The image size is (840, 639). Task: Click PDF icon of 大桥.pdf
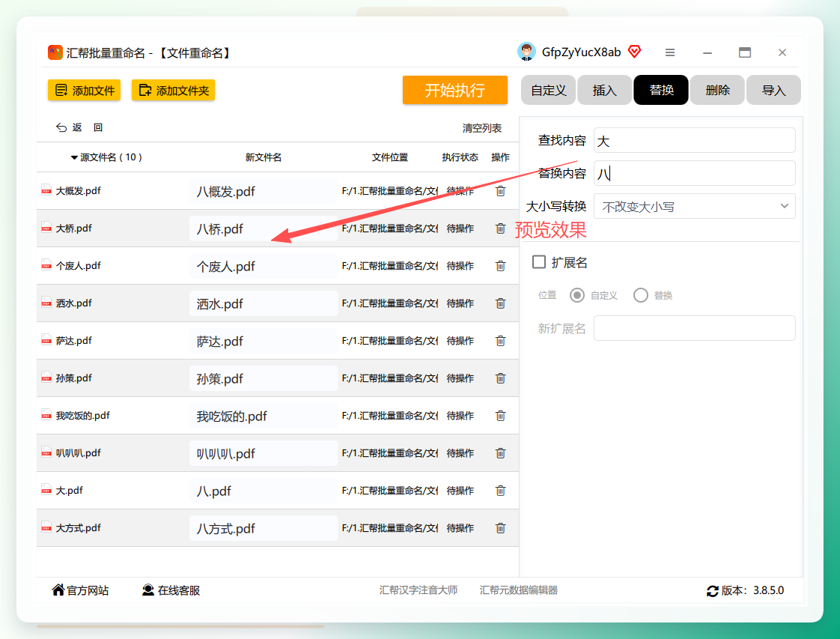[46, 228]
